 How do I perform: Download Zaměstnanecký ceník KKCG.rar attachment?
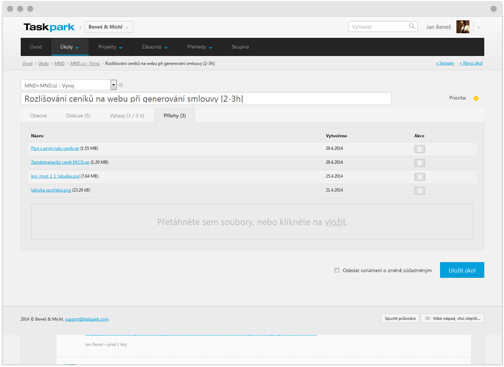[60, 162]
